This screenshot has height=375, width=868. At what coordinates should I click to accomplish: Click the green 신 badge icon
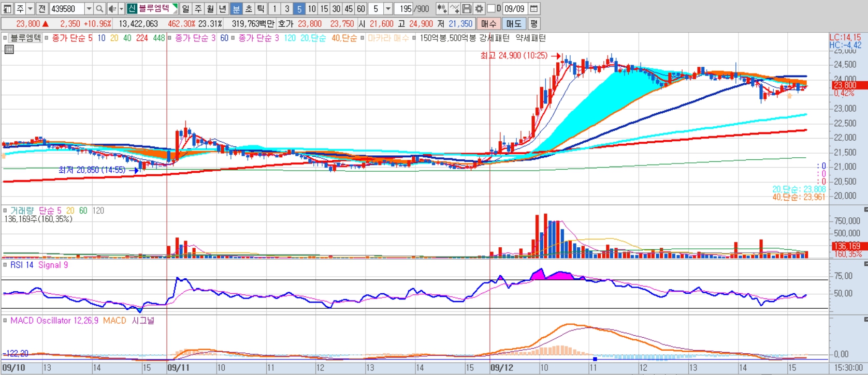coord(132,9)
